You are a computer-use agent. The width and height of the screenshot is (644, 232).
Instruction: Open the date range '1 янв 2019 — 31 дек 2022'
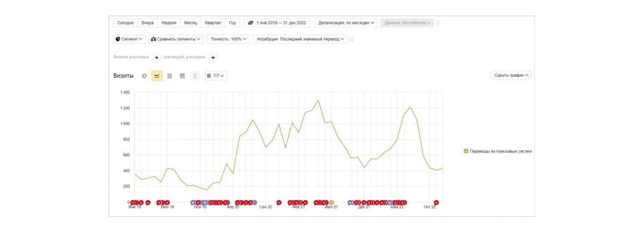(277, 23)
